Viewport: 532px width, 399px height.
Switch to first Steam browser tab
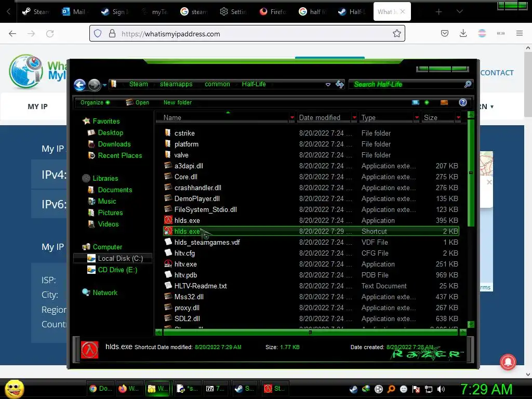click(x=36, y=11)
